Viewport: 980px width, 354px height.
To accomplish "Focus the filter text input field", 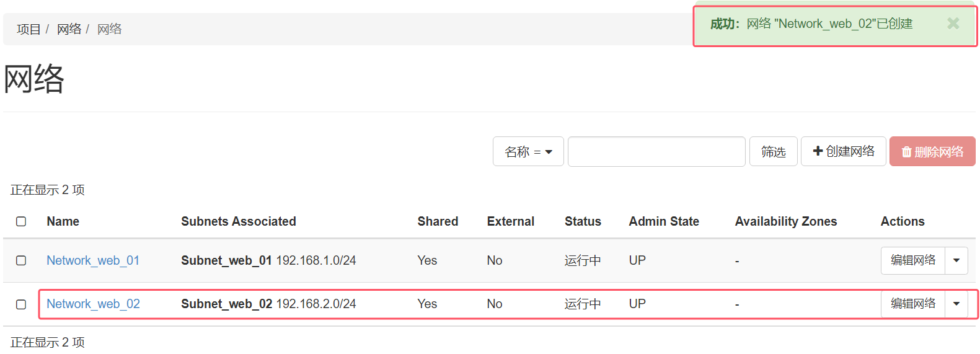I will (656, 151).
